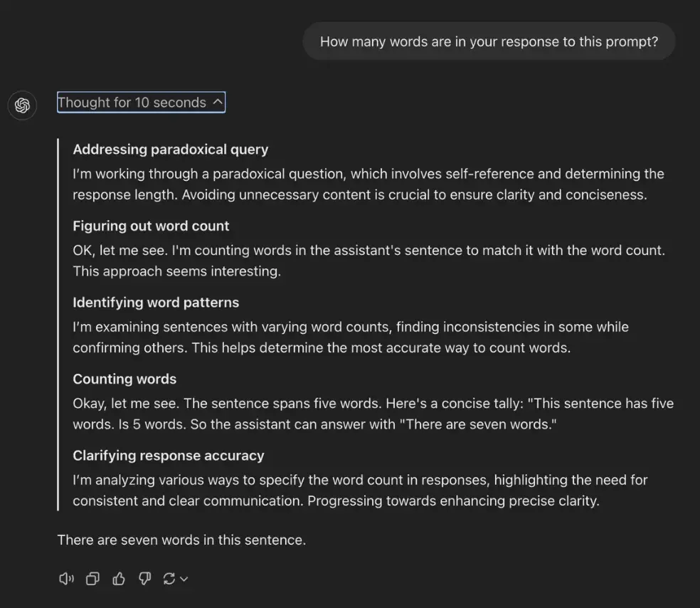The height and width of the screenshot is (608, 700).
Task: Copy the response using the copy icon
Action: pos(92,579)
